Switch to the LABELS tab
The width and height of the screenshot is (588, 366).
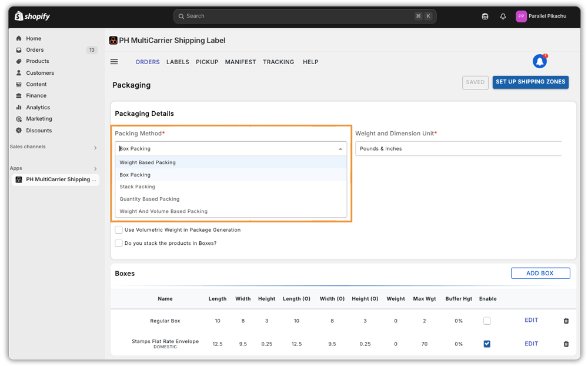coord(178,62)
